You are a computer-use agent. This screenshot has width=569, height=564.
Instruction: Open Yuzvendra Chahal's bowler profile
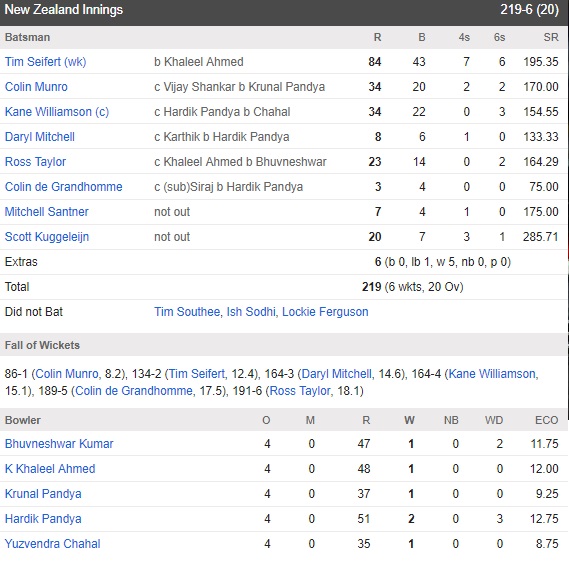(52, 544)
